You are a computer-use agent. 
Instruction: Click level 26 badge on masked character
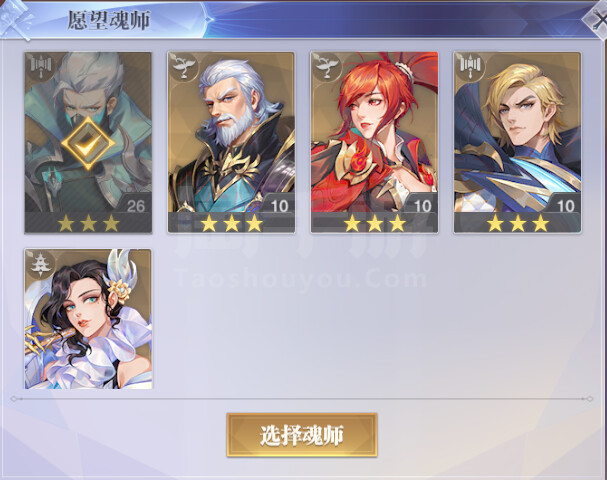[x=135, y=206]
